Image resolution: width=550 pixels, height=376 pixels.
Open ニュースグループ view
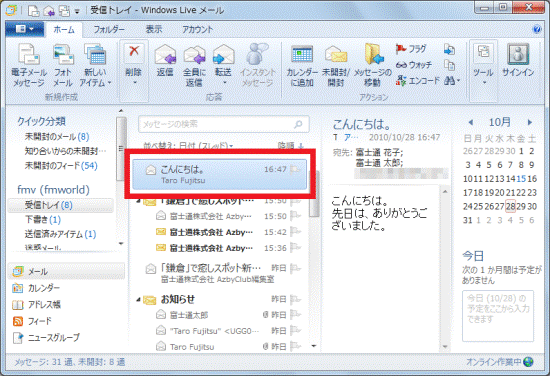click(x=46, y=337)
